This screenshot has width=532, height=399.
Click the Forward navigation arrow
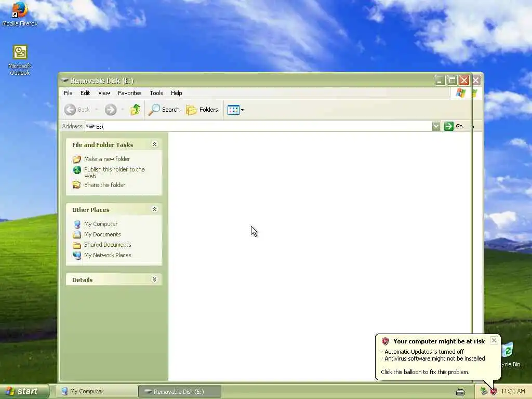click(x=111, y=110)
